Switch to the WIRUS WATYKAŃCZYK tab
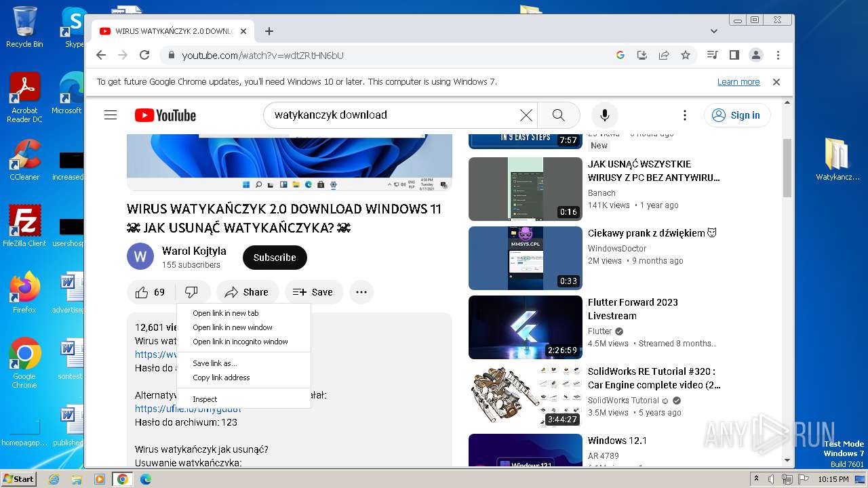The image size is (868, 488). pyautogui.click(x=173, y=31)
